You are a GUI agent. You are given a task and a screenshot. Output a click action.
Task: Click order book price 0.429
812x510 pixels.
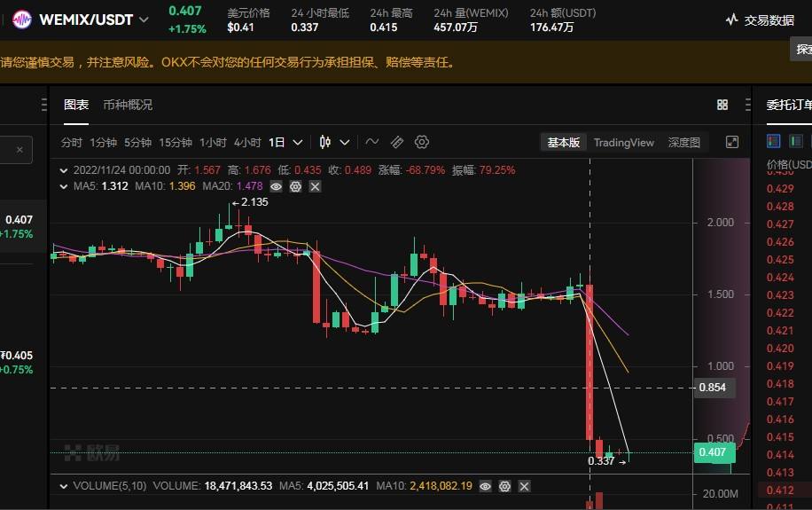pyautogui.click(x=780, y=189)
